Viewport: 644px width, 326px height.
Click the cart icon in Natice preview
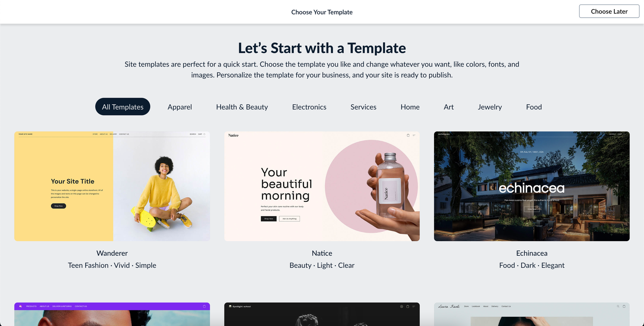point(408,135)
